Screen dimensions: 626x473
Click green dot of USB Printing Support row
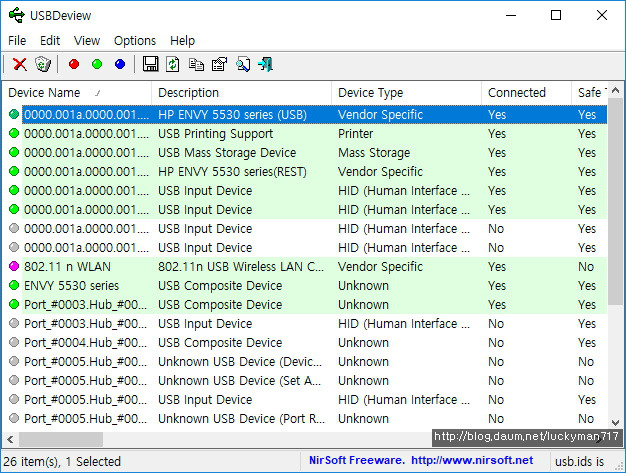14,133
